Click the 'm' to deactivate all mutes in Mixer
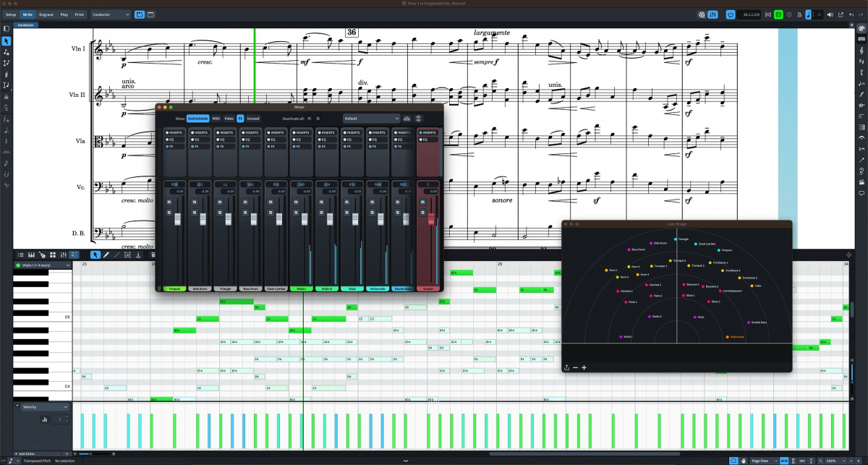This screenshot has height=465, width=868. tap(308, 119)
